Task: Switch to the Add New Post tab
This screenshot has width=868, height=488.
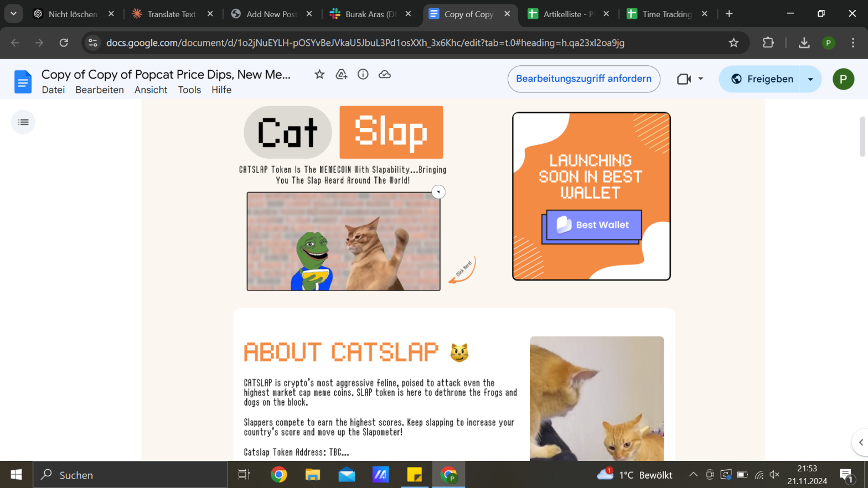Action: [271, 14]
